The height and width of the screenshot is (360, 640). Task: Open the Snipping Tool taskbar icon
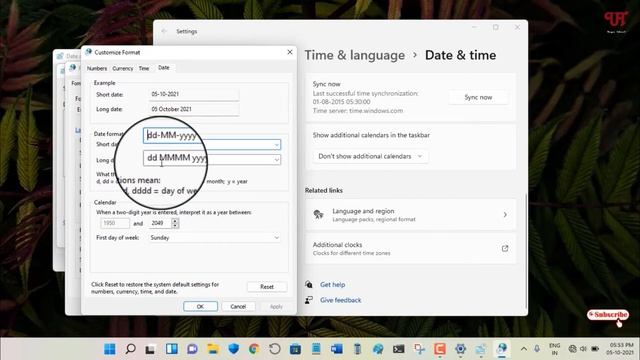(x=419, y=349)
